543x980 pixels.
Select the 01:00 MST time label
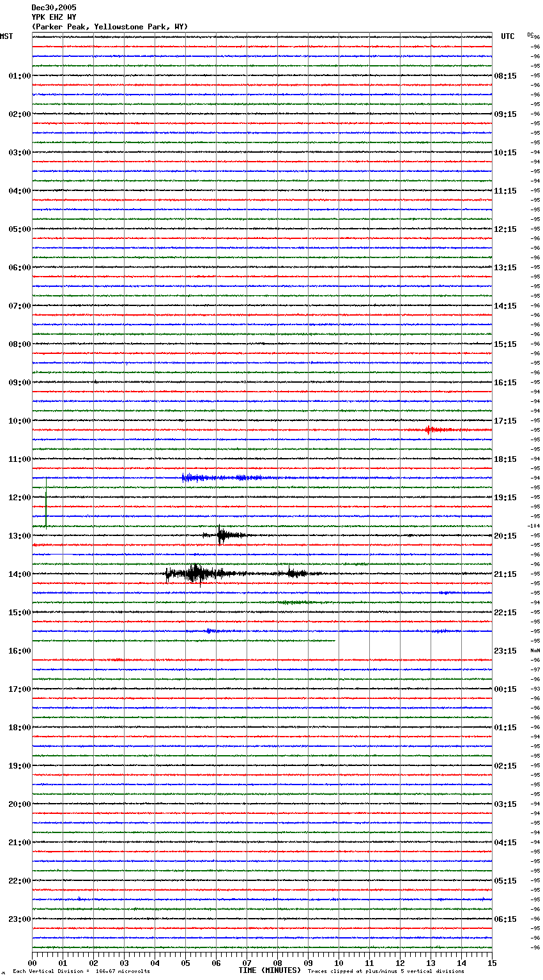coord(20,76)
